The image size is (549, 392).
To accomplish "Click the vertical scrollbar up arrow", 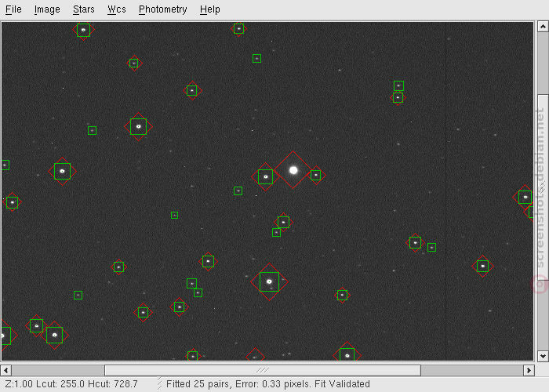I will 543,26.
